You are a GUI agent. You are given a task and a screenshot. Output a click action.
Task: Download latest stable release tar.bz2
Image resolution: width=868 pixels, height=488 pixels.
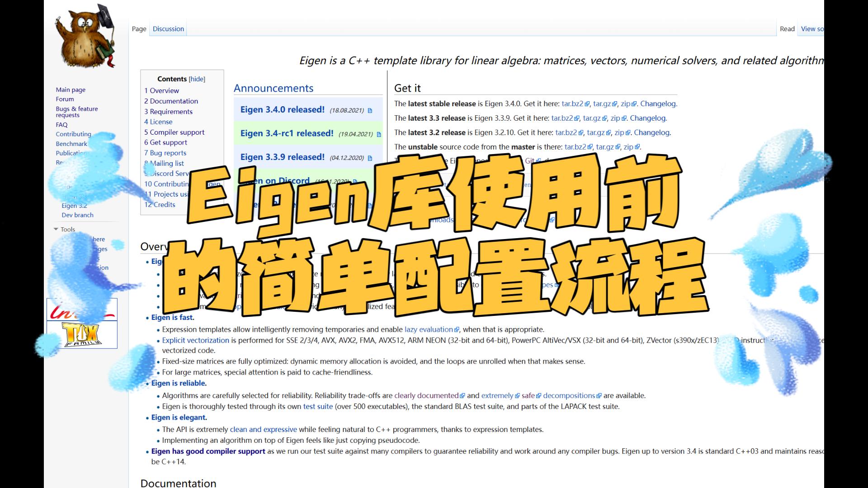(x=576, y=104)
